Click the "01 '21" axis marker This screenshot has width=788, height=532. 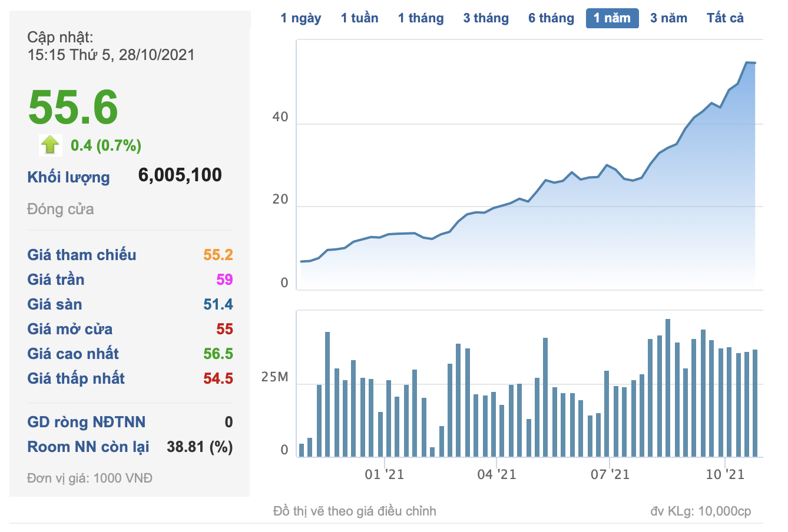385,474
